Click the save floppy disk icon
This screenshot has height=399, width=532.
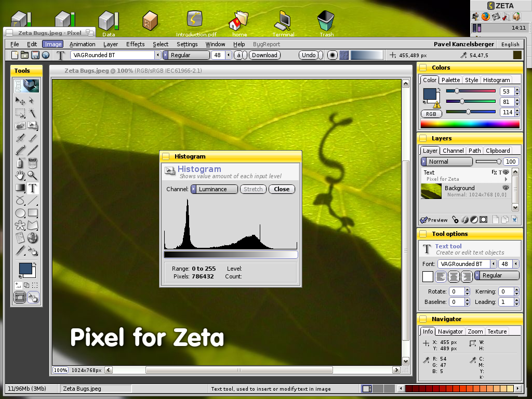(35, 55)
